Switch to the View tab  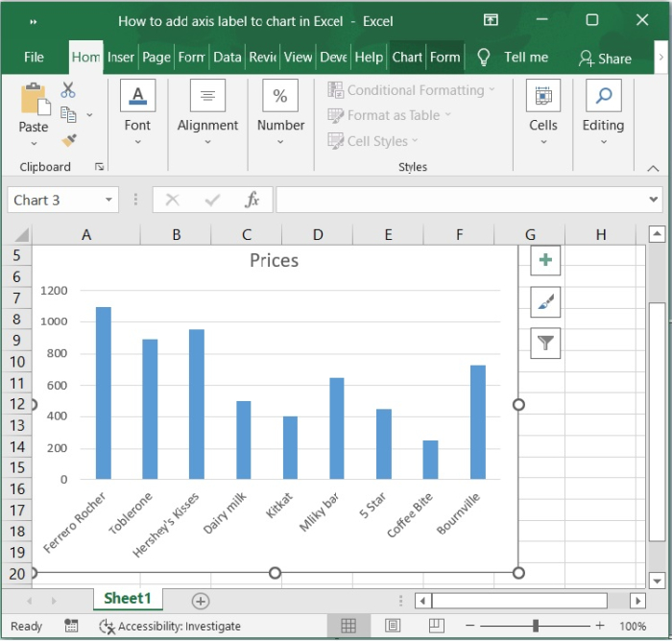coord(298,57)
